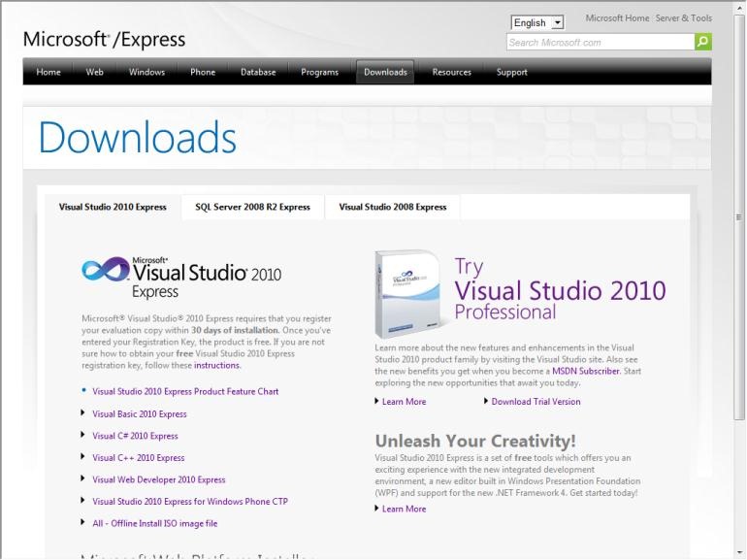Viewport: 747px width, 560px height.
Task: Open the Resources menu item
Action: click(452, 72)
